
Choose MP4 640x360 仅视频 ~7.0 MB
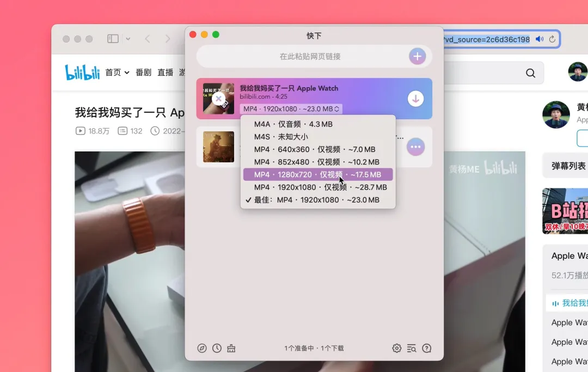coord(318,149)
